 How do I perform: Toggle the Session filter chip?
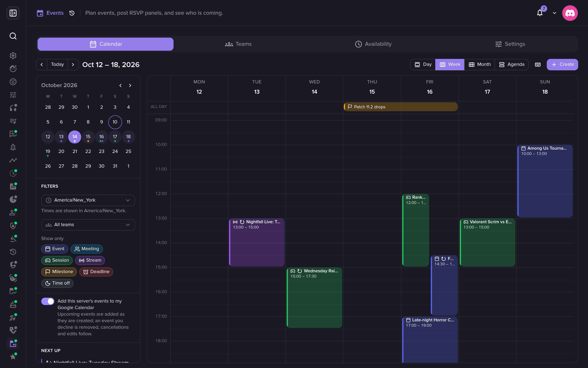tap(57, 260)
